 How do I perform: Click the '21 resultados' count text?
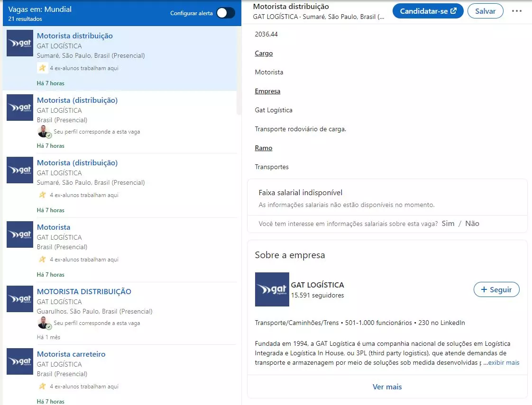tap(25, 19)
